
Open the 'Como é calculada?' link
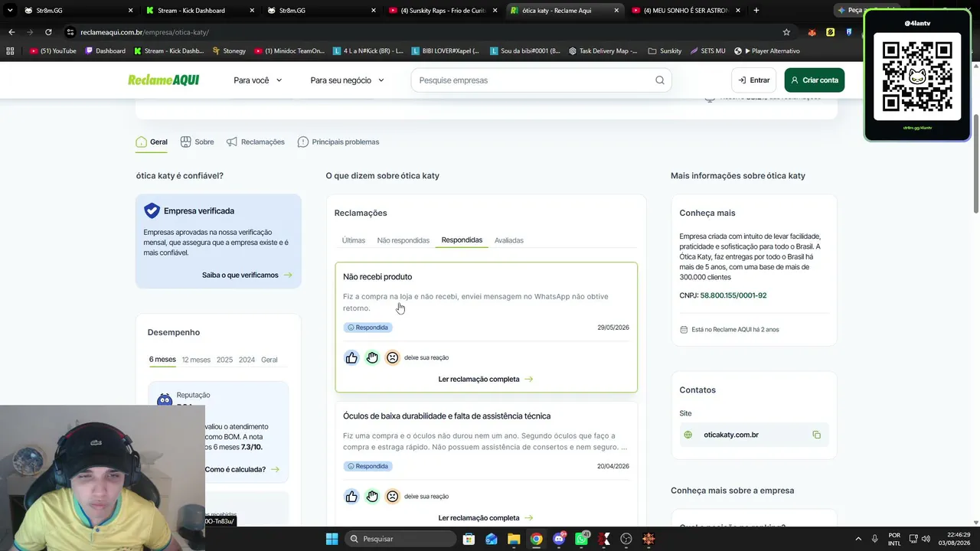(242, 469)
